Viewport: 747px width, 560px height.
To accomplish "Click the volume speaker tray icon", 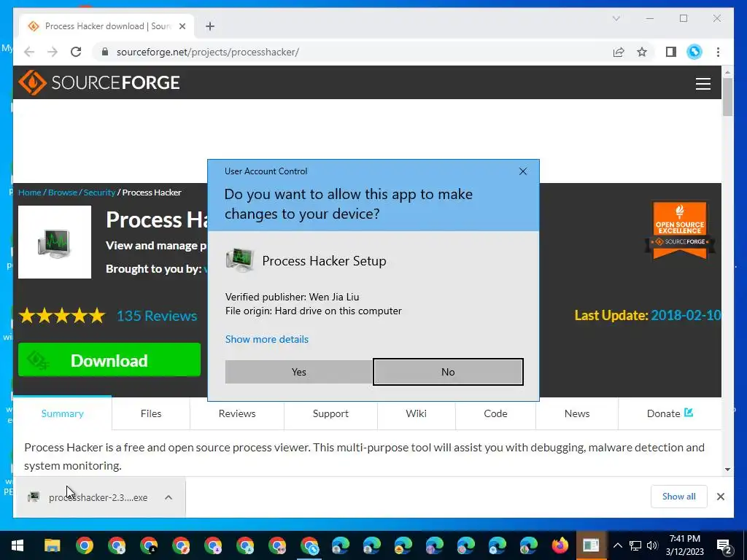I will [652, 545].
